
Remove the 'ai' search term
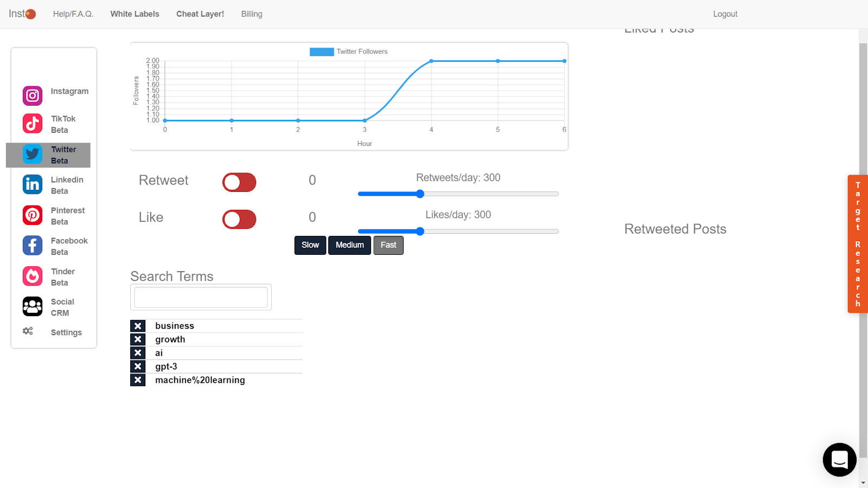pyautogui.click(x=138, y=353)
